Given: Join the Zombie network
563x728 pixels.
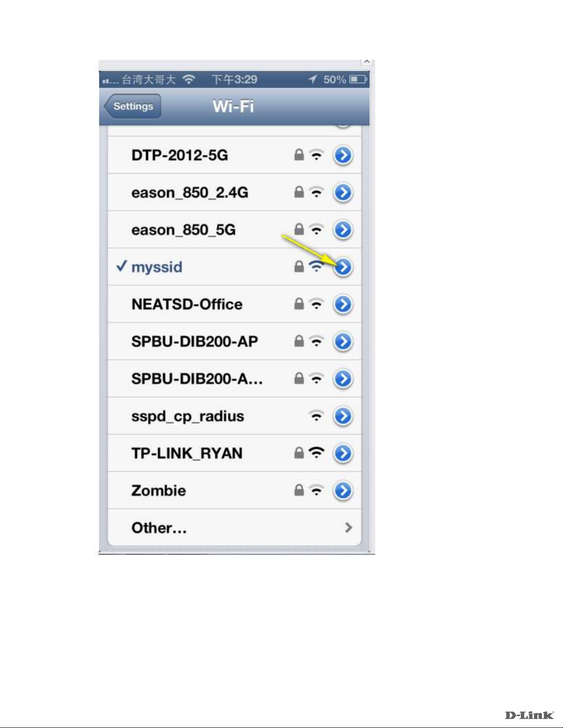Looking at the screenshot, I should point(234,491).
